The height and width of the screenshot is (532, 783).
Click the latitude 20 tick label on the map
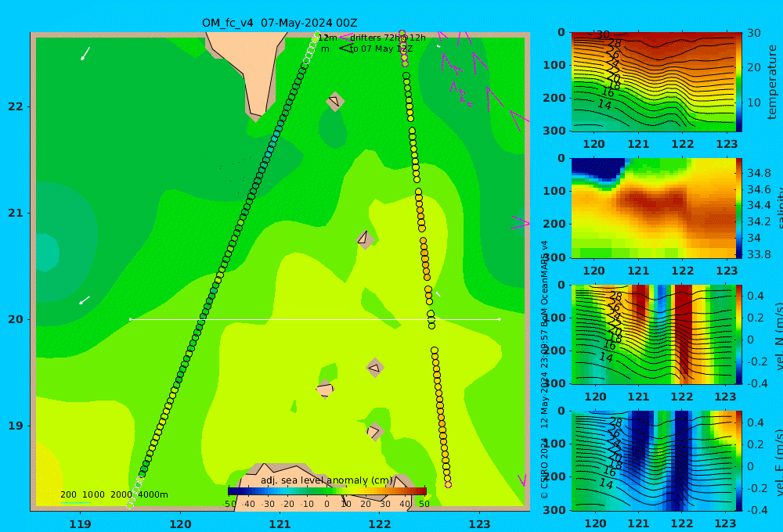[x=16, y=319]
